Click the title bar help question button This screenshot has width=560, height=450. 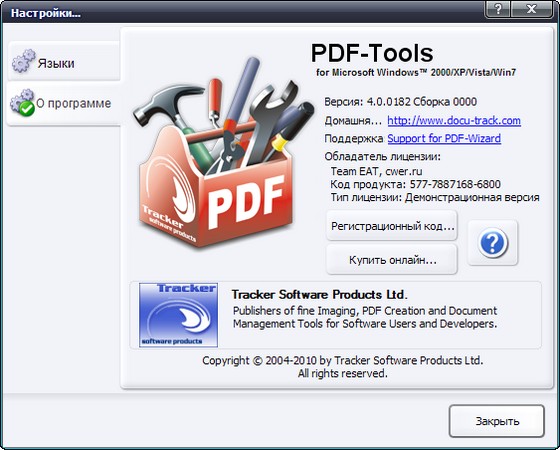(498, 9)
